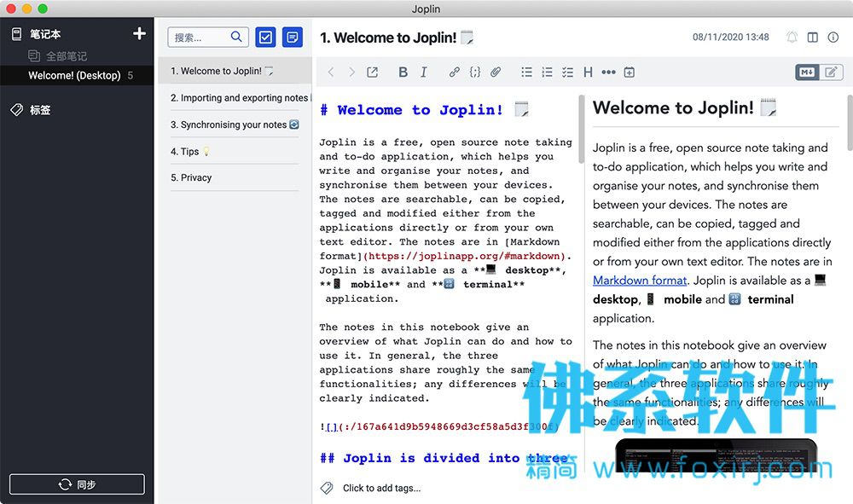Click the preview heading Welcome to Joplin!
The width and height of the screenshot is (853, 504).
coord(684,107)
